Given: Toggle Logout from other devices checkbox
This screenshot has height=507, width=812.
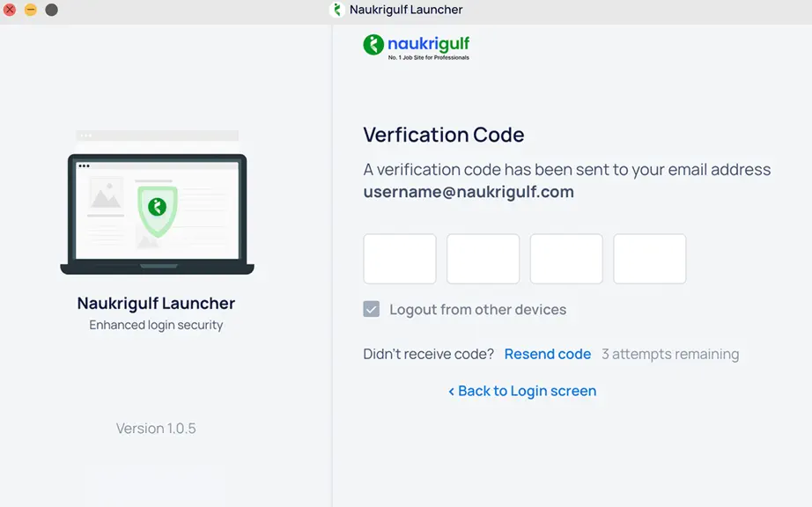Looking at the screenshot, I should (x=372, y=309).
